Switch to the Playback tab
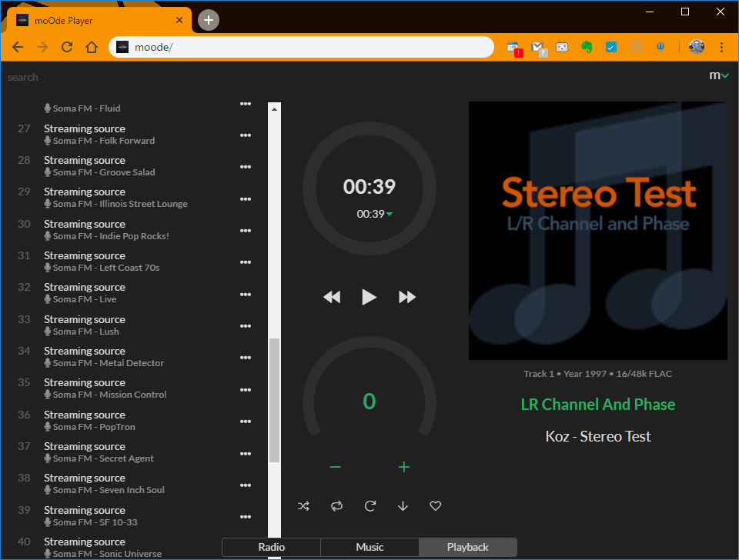The height and width of the screenshot is (560, 739). (x=467, y=547)
